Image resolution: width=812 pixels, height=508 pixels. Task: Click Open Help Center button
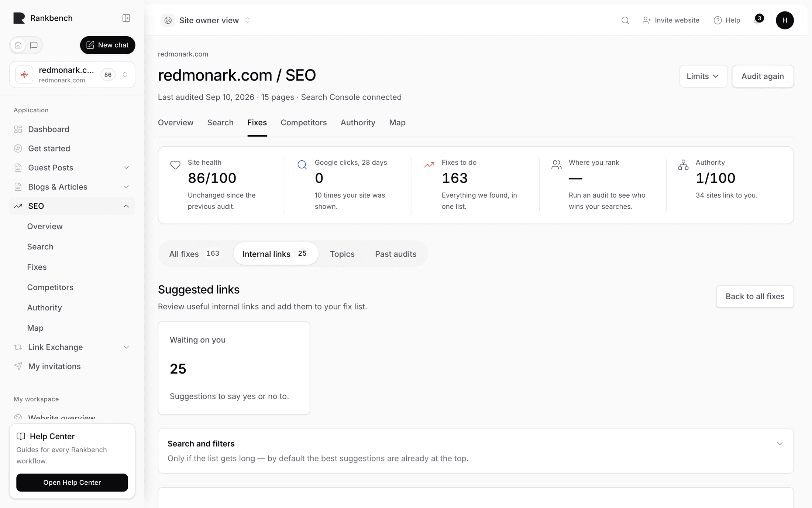[72, 483]
